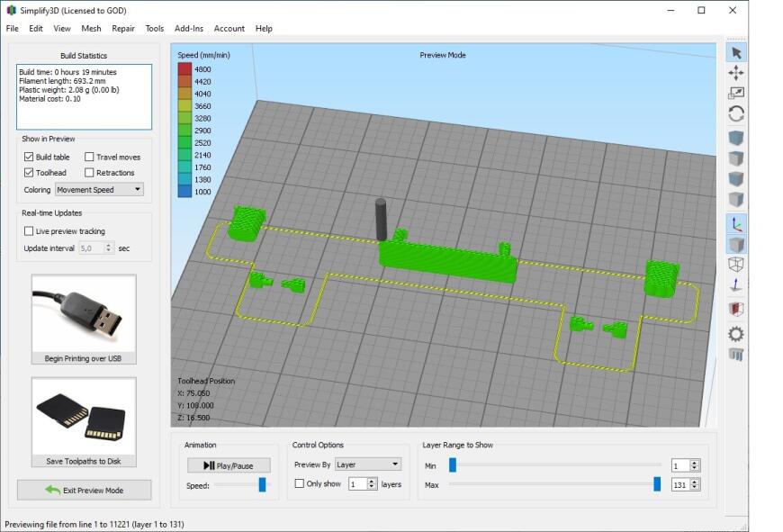Click the black toolhead cylinder in preview

click(x=381, y=220)
